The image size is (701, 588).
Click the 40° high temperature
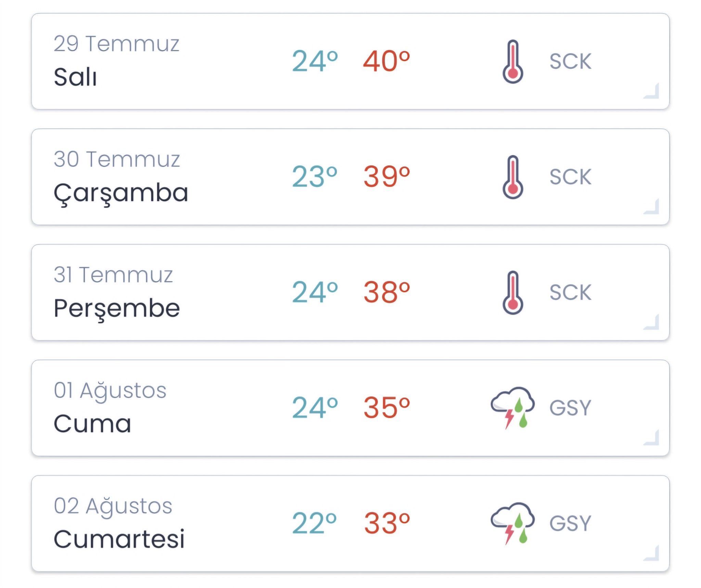click(x=386, y=62)
